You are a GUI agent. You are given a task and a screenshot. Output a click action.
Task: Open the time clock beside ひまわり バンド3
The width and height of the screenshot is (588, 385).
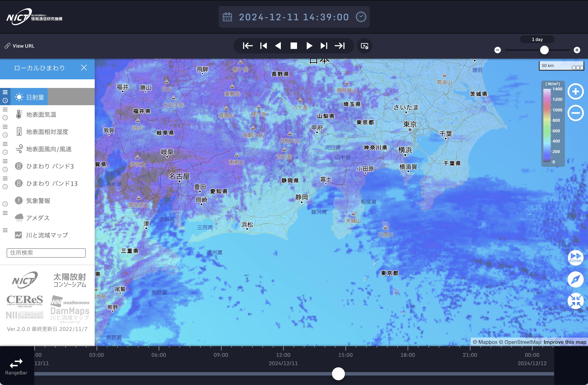[x=5, y=170]
